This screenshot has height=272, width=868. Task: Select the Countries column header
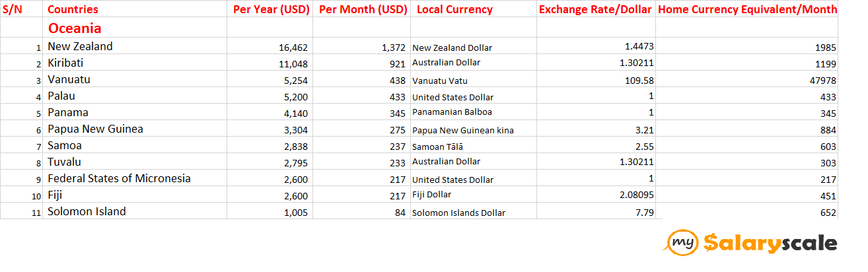73,9
